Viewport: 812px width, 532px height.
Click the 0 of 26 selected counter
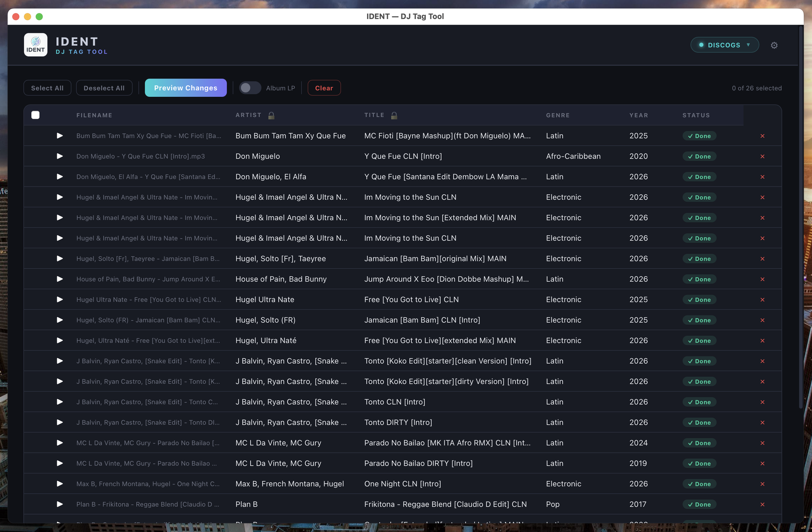(757, 88)
